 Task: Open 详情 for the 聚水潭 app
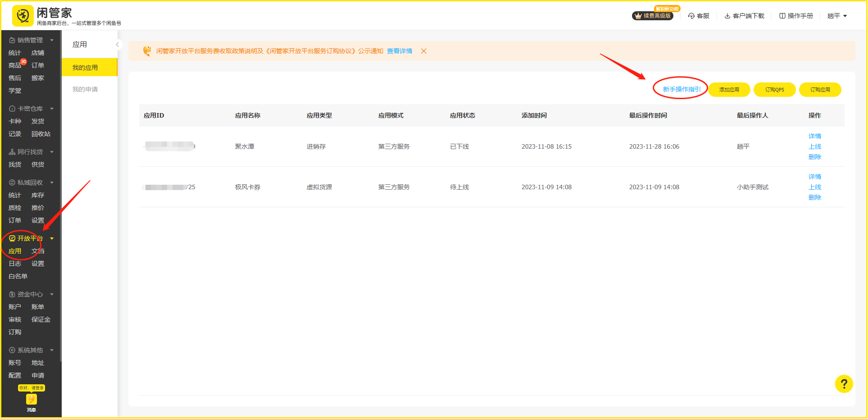pos(814,136)
